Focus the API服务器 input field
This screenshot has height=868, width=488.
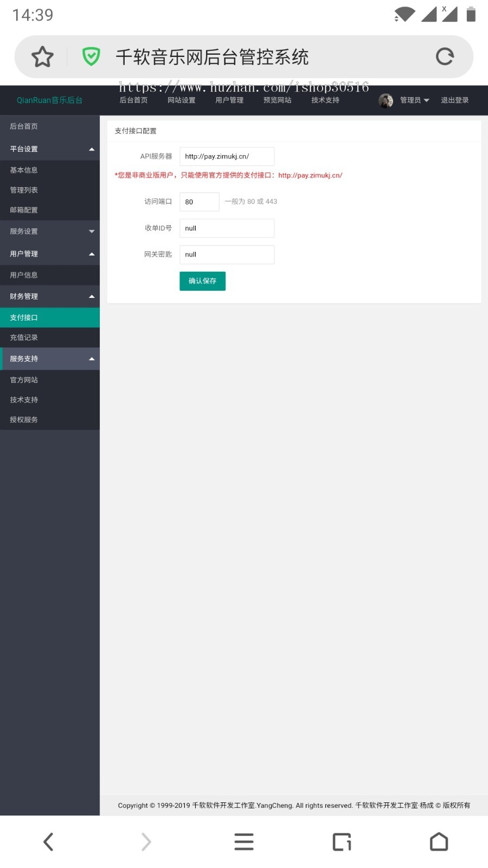pyautogui.click(x=227, y=156)
